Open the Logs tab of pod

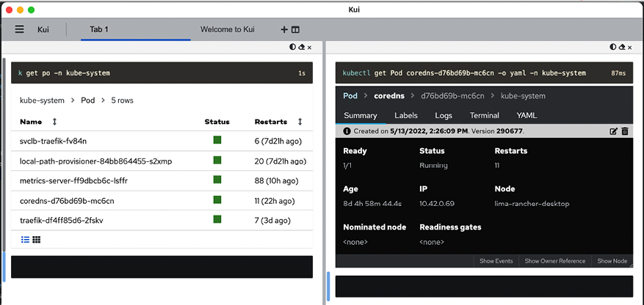[x=443, y=116]
